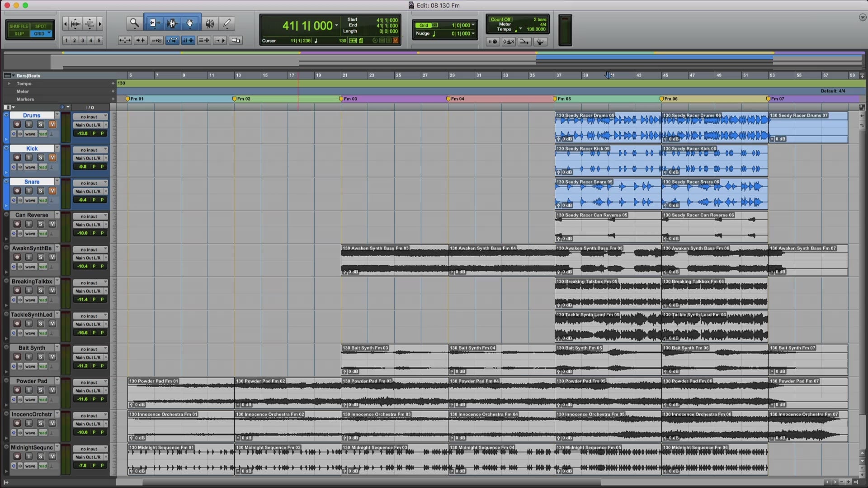Open Nudge value dropdown
868x488 pixels.
pos(473,33)
